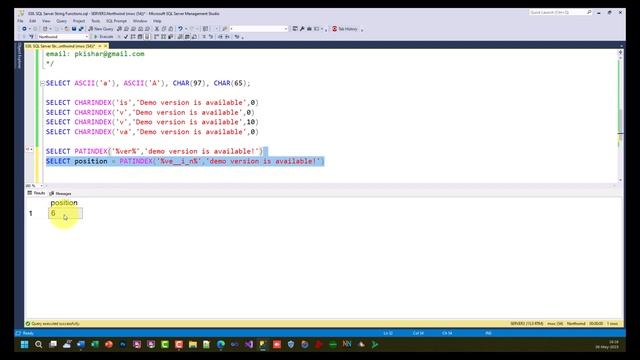This screenshot has width=640, height=360.
Task: Click the email pkishar@gmail.com comment line
Action: point(95,54)
